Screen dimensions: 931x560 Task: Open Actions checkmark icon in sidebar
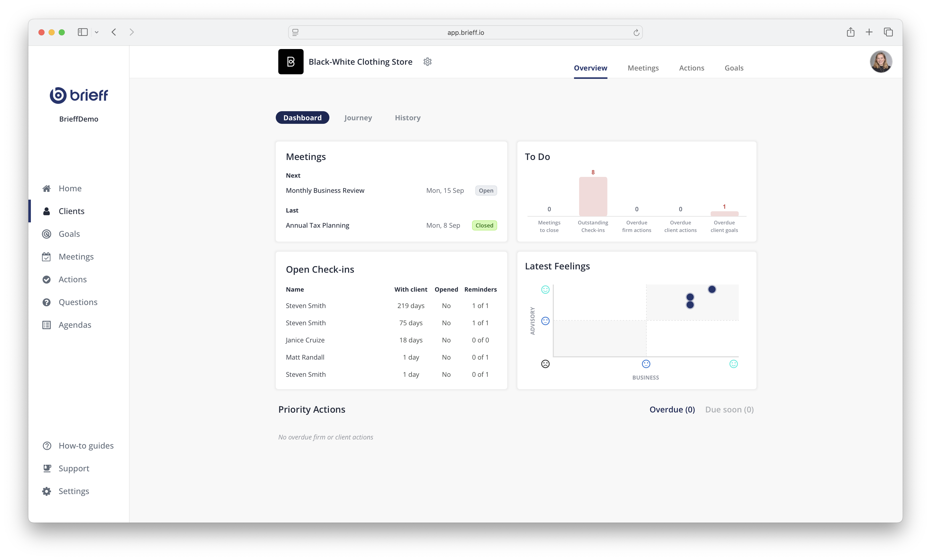(x=47, y=279)
